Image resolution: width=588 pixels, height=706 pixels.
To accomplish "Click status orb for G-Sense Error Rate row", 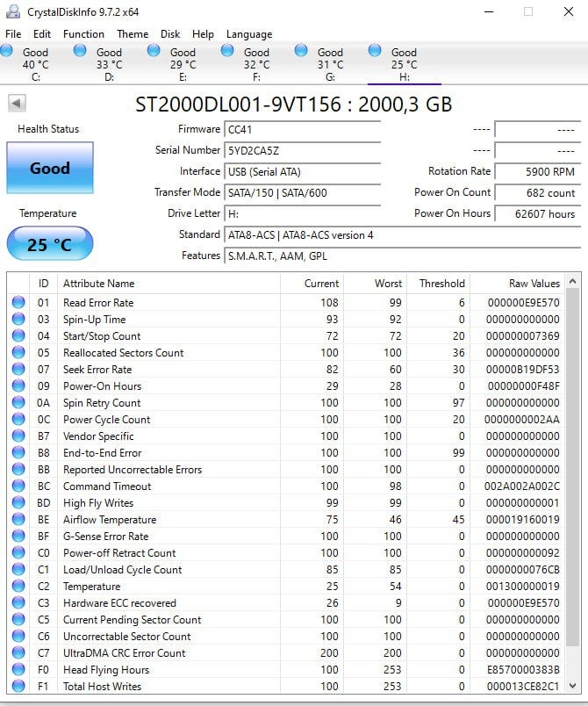I will click(18, 536).
